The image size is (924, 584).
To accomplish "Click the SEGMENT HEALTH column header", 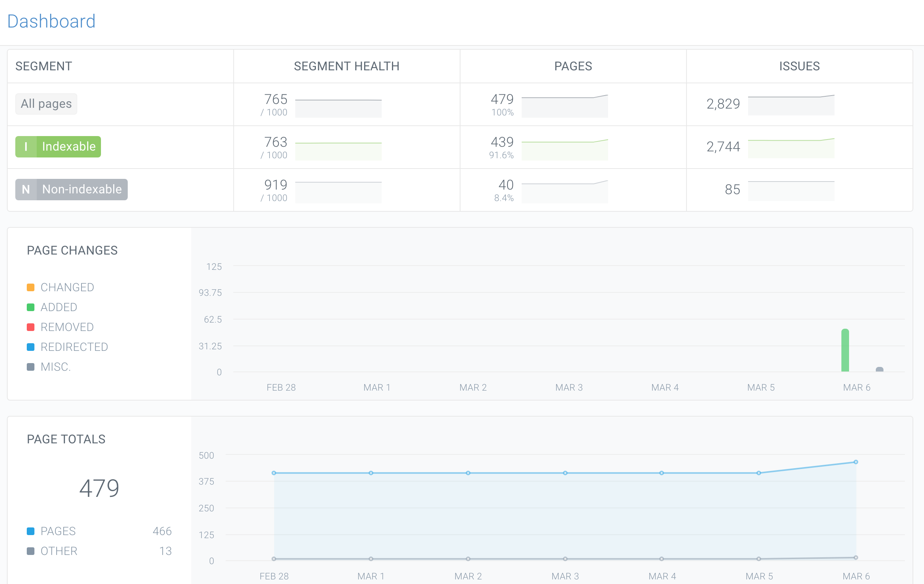I will tap(346, 67).
